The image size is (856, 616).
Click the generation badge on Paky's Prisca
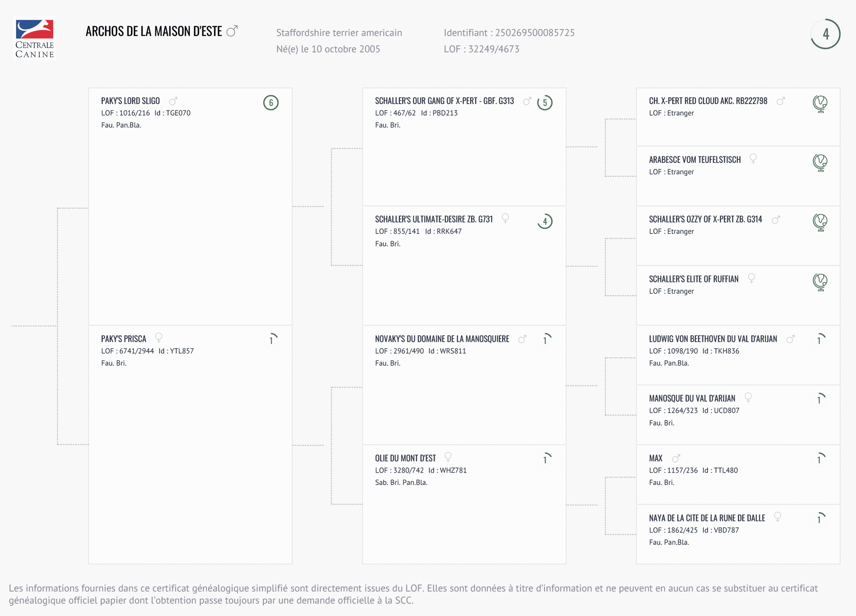(271, 340)
